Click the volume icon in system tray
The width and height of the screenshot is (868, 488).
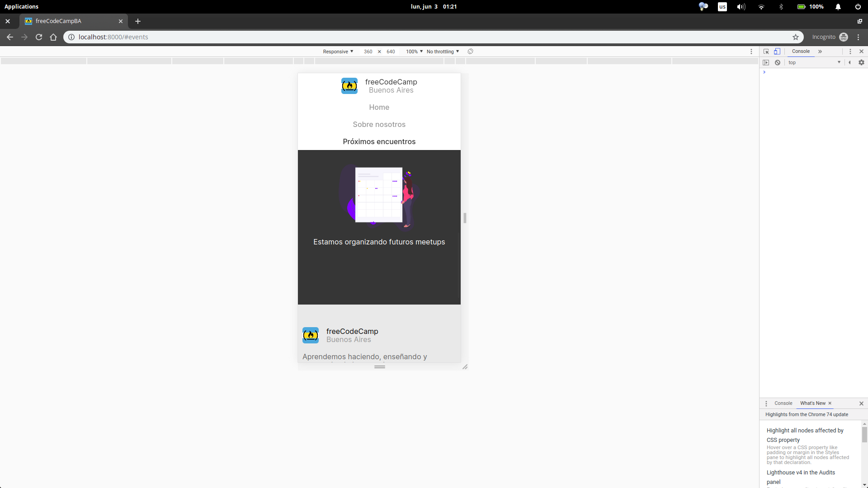tap(741, 7)
